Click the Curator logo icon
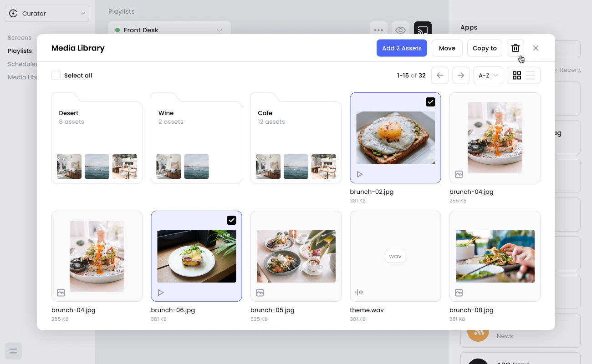592x364 pixels. (13, 14)
